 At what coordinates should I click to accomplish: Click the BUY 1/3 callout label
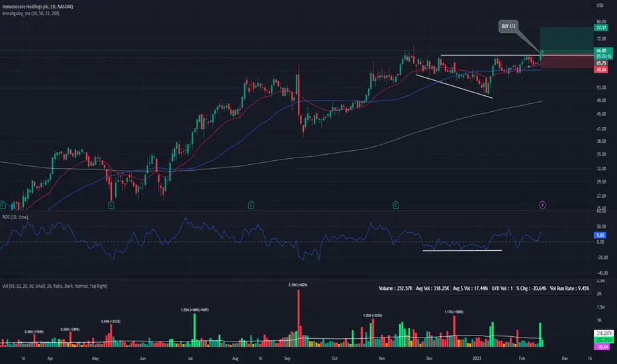tap(508, 26)
